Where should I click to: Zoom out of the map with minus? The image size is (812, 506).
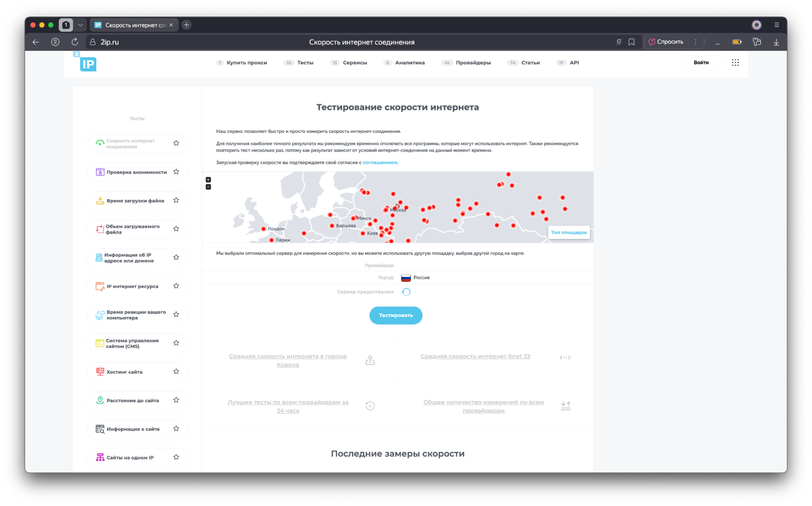click(x=208, y=187)
